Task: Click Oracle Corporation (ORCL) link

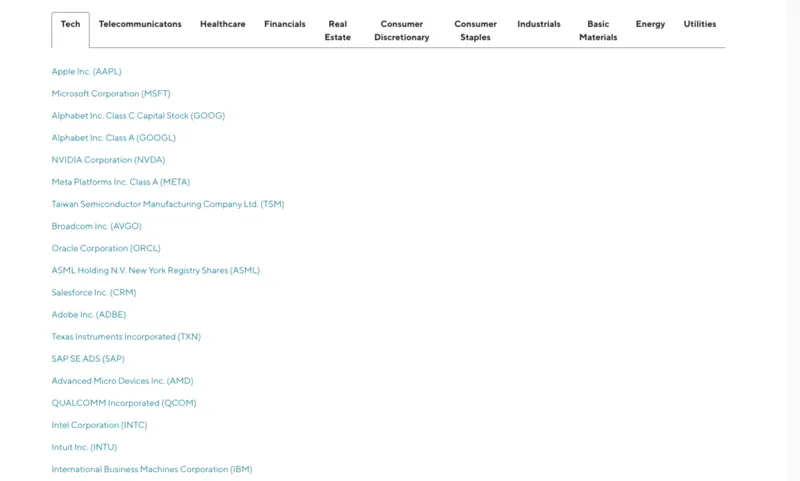Action: click(106, 248)
